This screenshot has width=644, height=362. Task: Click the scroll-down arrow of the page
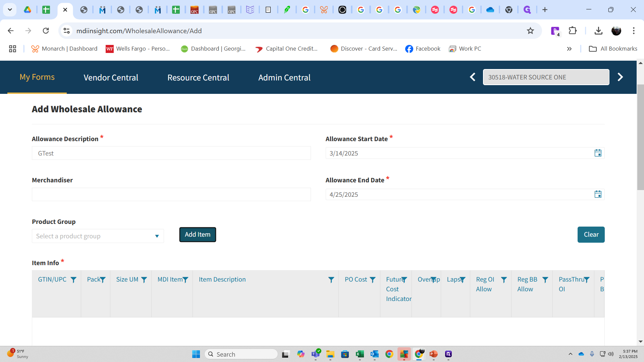point(640,342)
